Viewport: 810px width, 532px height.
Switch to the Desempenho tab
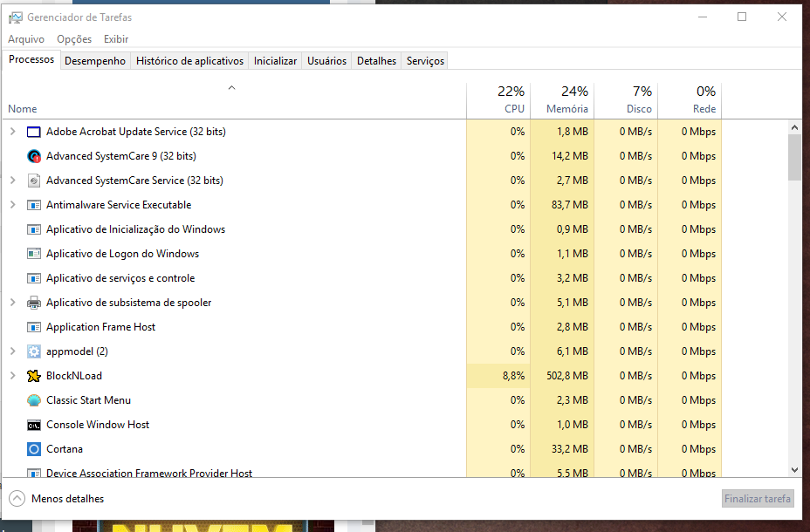95,61
